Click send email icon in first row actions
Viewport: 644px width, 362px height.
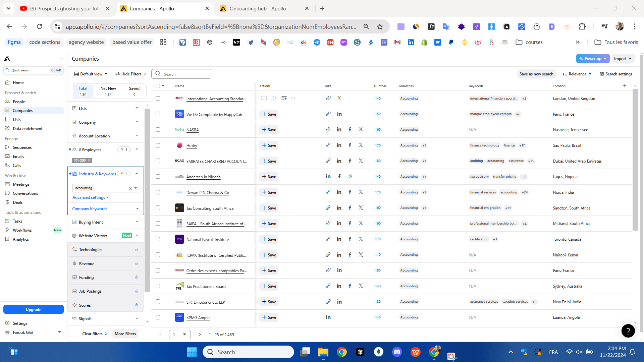(274, 98)
